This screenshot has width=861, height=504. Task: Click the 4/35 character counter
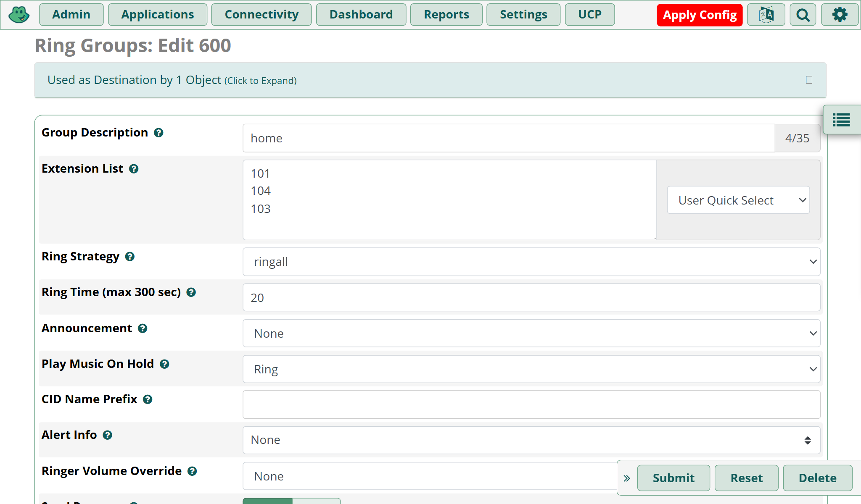point(798,138)
